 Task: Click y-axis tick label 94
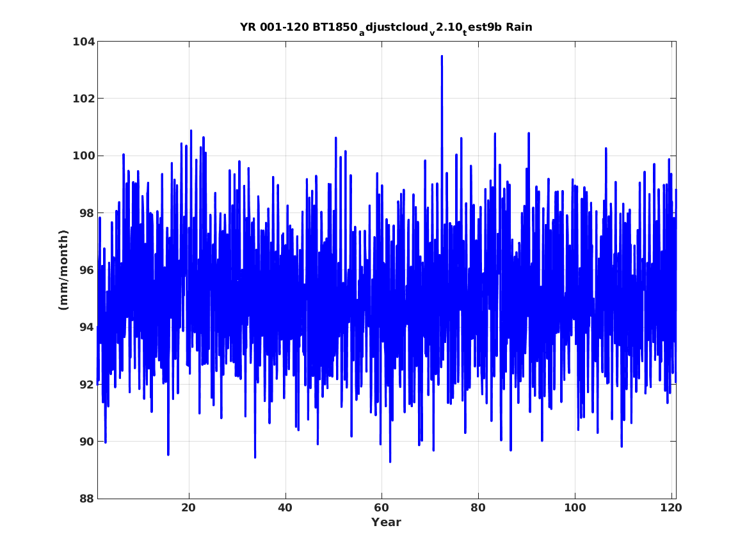[86, 328]
